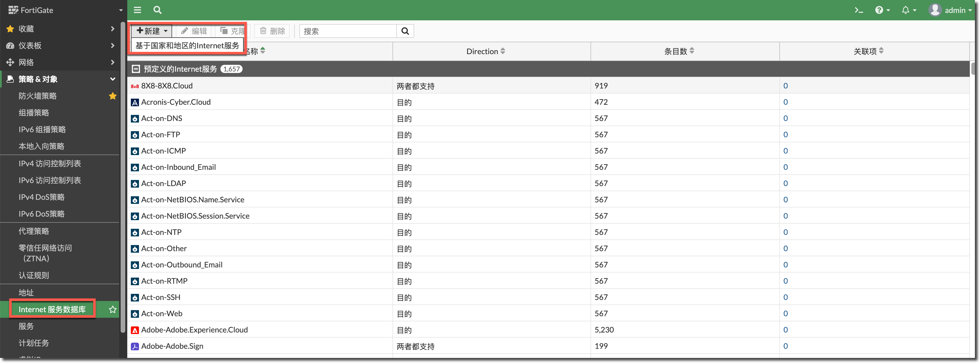
Task: Click the 删除 button
Action: click(272, 31)
